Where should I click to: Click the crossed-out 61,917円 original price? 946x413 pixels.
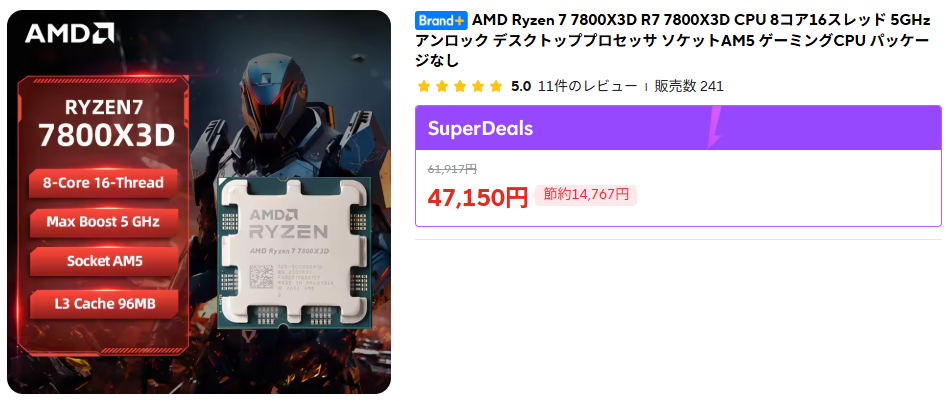tap(452, 169)
